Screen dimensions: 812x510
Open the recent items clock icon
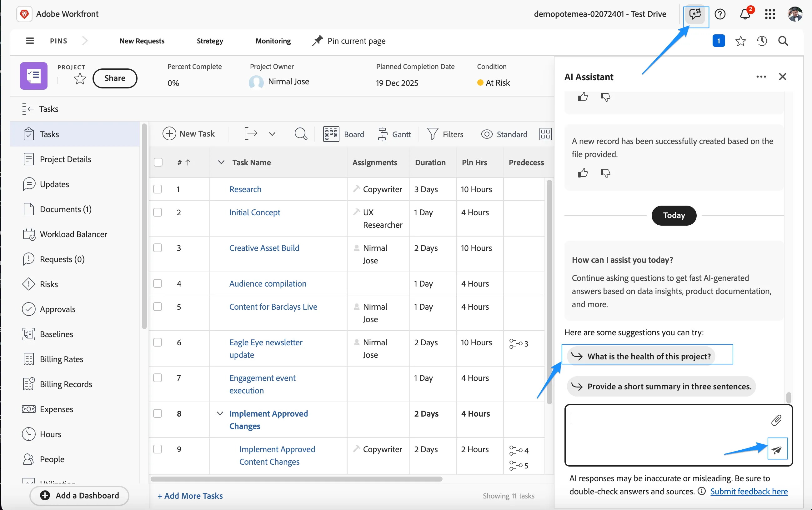pyautogui.click(x=762, y=41)
